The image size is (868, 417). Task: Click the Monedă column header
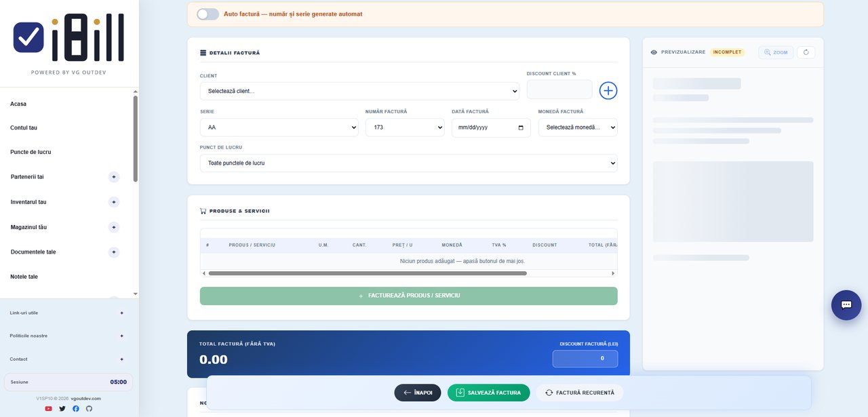click(452, 245)
